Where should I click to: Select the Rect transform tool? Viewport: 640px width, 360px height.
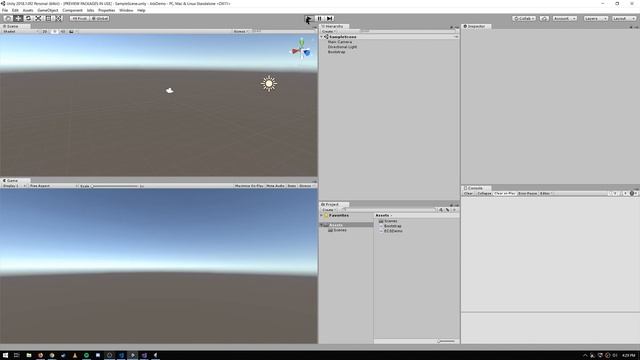point(49,18)
